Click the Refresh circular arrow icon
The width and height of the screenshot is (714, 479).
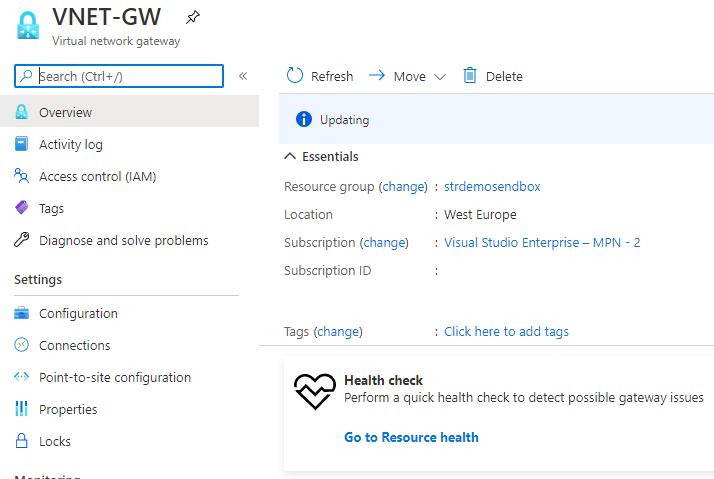pyautogui.click(x=295, y=76)
